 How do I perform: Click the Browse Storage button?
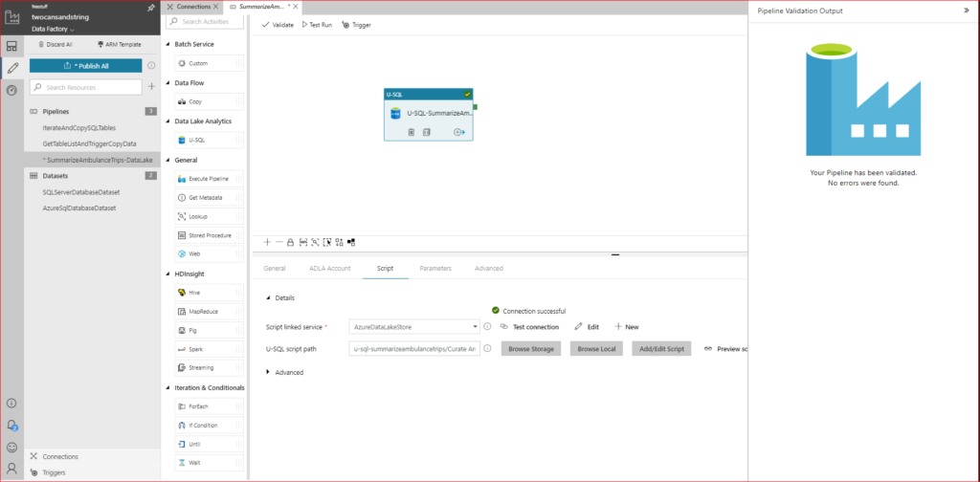531,348
